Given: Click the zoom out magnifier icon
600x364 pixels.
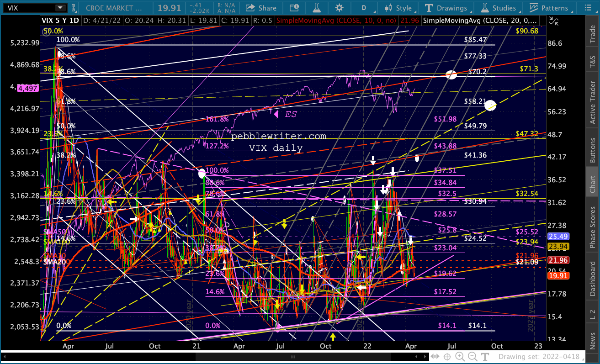Looking at the screenshot, I should (473, 357).
